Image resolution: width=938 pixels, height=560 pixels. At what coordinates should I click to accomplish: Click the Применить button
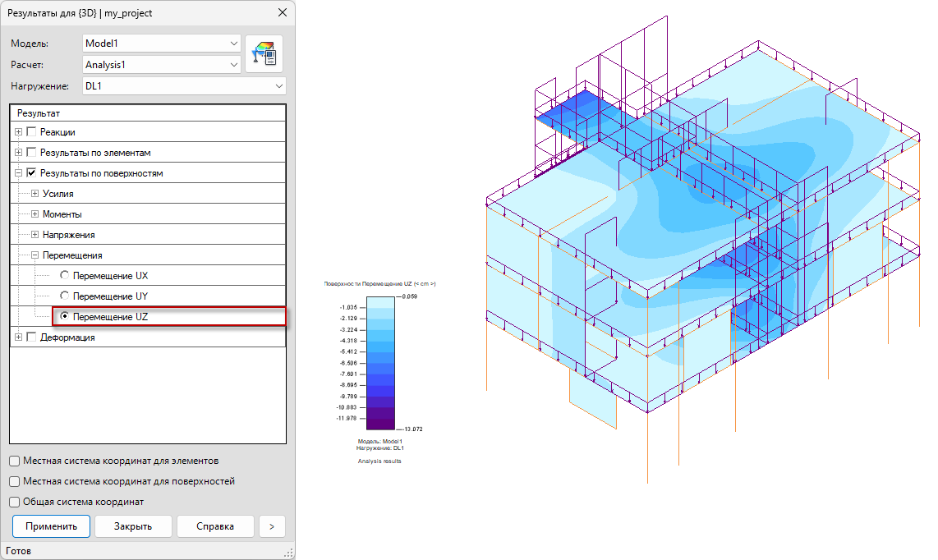click(52, 526)
